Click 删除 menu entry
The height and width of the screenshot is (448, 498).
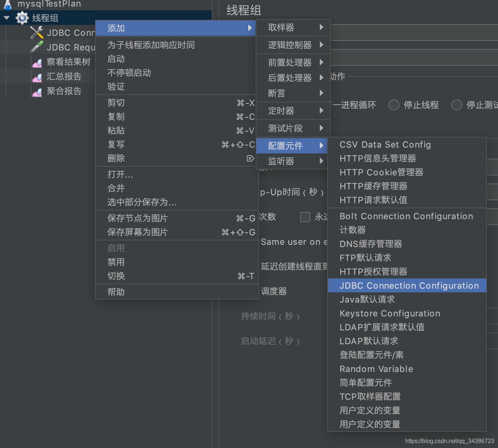coord(175,158)
